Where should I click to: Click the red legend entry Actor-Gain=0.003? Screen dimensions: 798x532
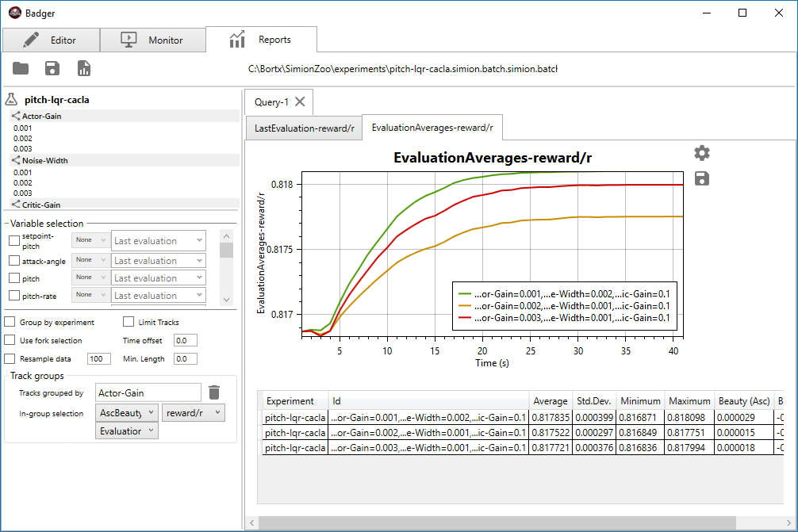(x=565, y=318)
